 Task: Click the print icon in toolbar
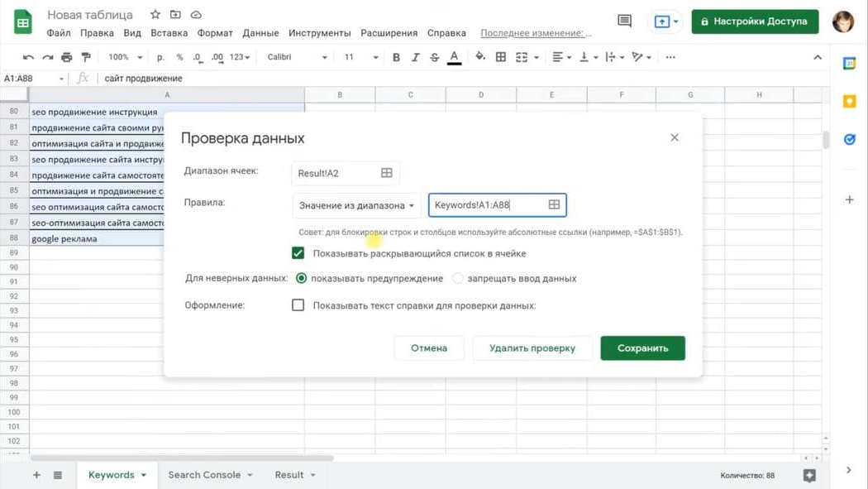tap(67, 57)
